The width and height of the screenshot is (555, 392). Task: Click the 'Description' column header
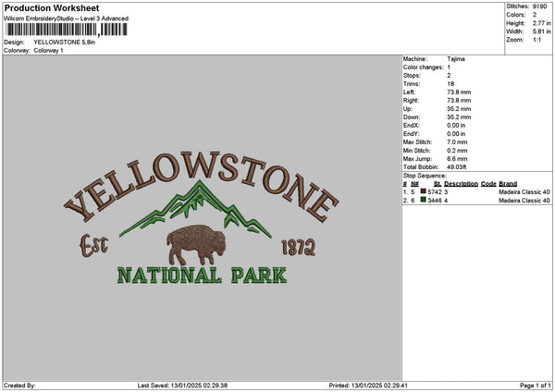coord(461,184)
